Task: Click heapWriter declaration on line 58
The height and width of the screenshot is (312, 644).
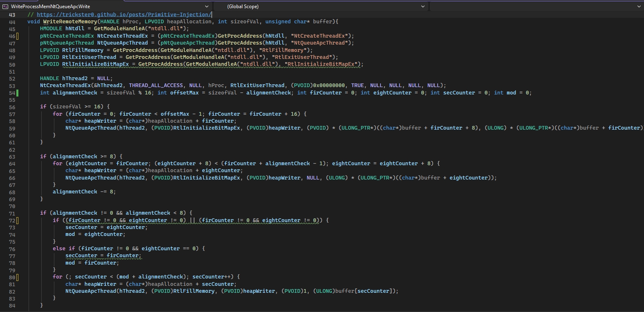Action: (101, 121)
